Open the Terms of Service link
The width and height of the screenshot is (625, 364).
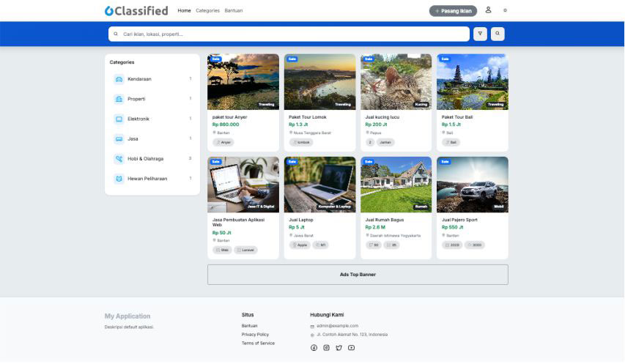coord(258,343)
